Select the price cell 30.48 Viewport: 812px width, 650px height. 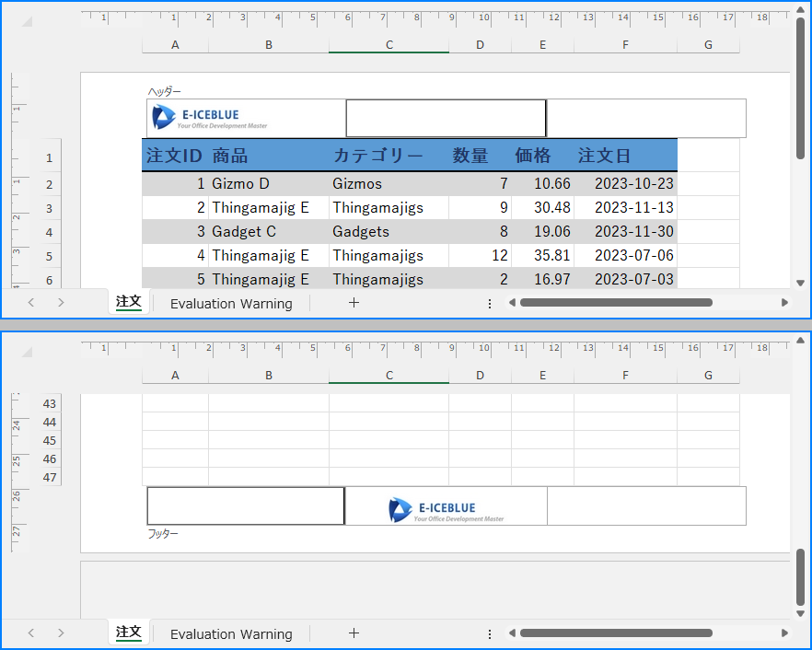(542, 208)
